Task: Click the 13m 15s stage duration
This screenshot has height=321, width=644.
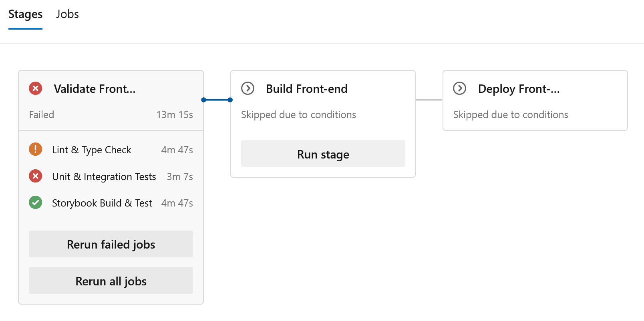Action: [x=175, y=115]
